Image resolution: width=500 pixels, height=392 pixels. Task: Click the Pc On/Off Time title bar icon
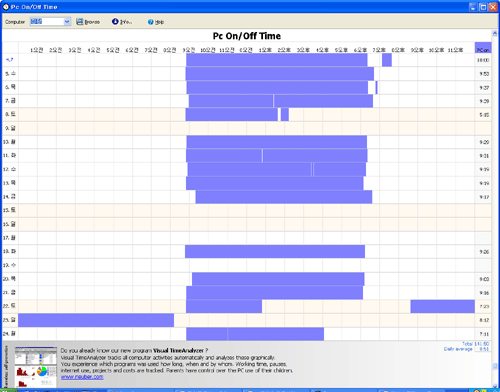pos(6,7)
